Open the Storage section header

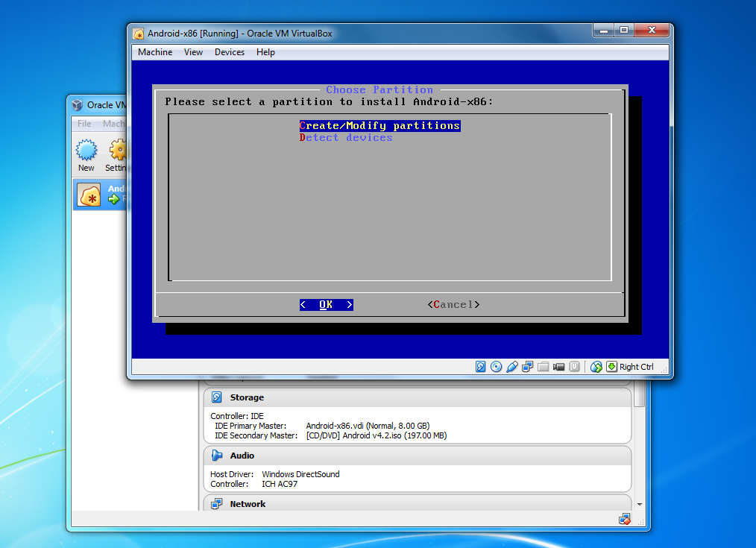(418, 397)
